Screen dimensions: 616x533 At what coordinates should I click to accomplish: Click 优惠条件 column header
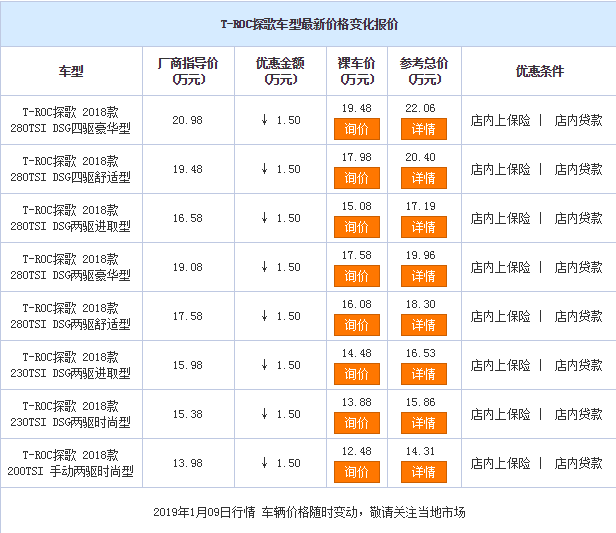click(540, 71)
